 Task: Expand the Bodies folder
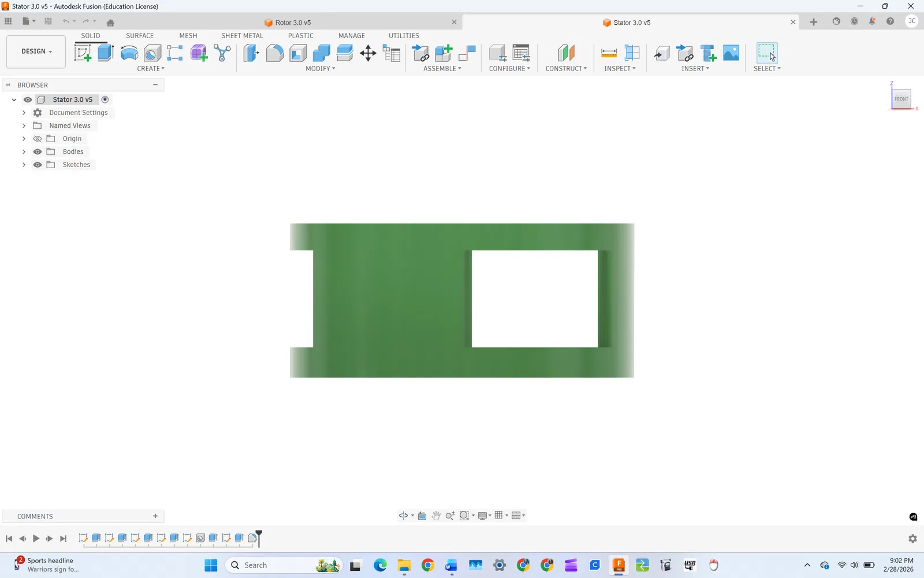coord(24,151)
